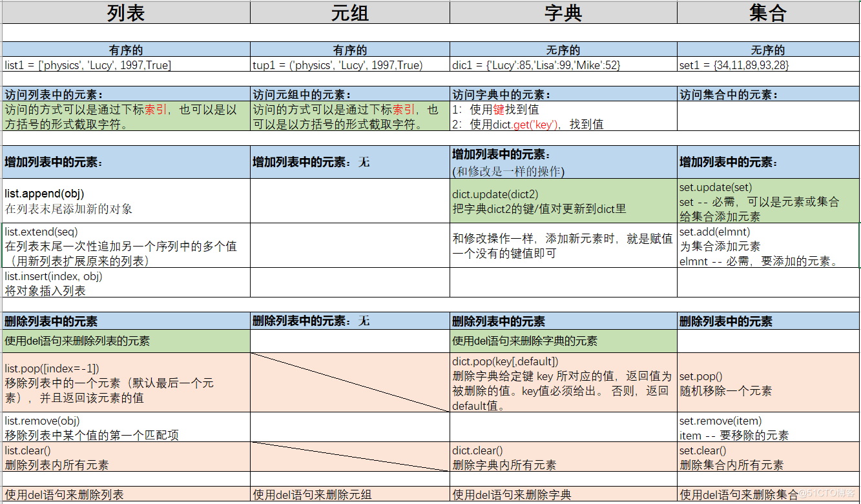Select the set.add(elmnt) cell
861x504 pixels.
(769, 245)
